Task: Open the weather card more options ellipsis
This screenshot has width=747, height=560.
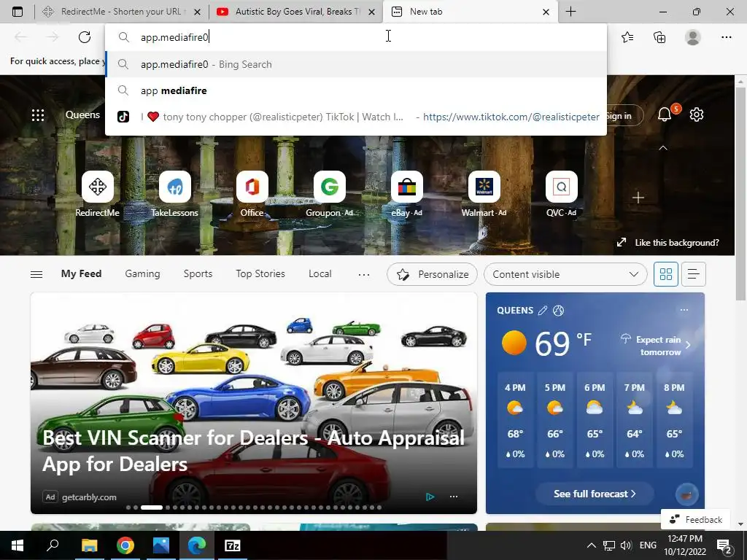Action: point(684,310)
